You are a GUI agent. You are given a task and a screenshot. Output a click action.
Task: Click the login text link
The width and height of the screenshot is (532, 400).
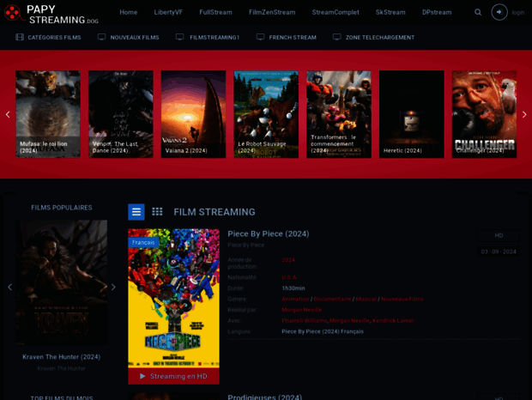tap(517, 13)
